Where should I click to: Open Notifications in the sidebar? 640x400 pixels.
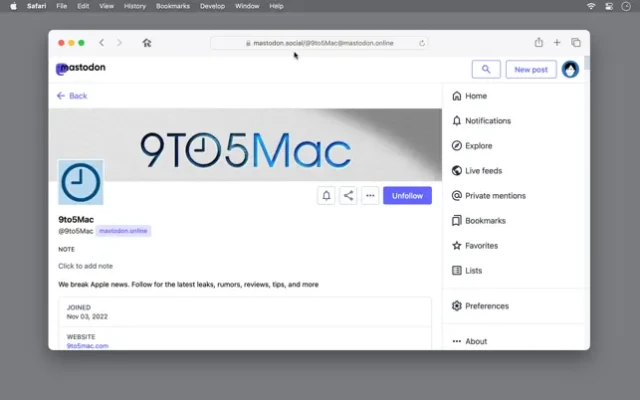487,121
